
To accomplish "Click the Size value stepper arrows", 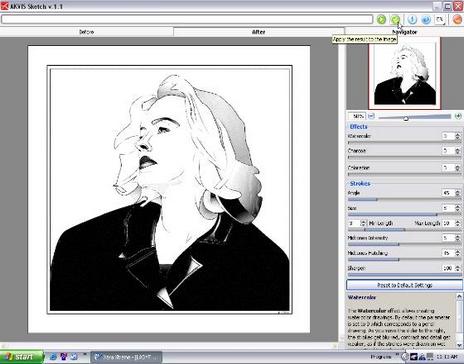I will point(458,208).
